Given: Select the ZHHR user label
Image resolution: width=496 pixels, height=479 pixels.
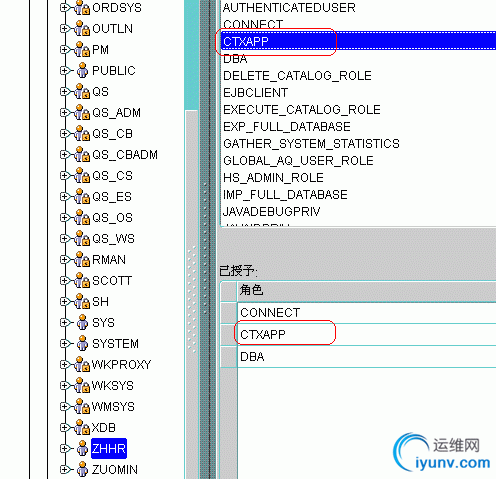Looking at the screenshot, I should pyautogui.click(x=109, y=449).
